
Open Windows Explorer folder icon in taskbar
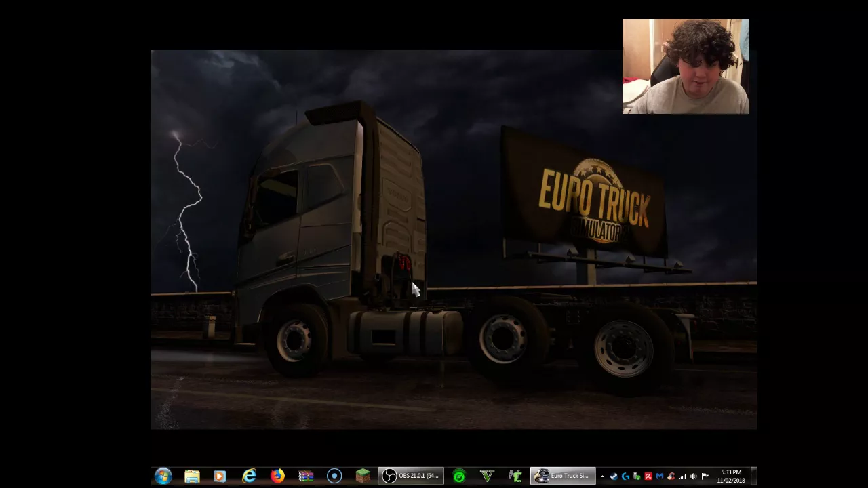192,476
